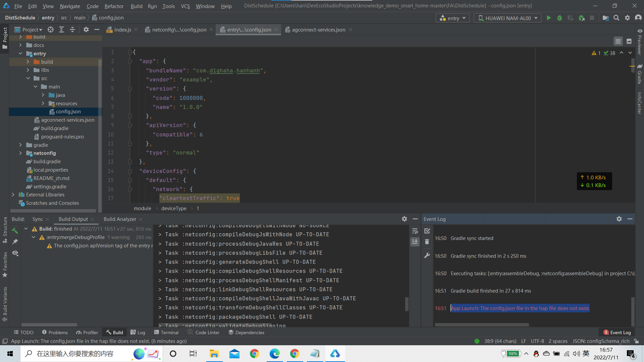Open the Refactor menu
The height and width of the screenshot is (362, 644).
click(114, 6)
